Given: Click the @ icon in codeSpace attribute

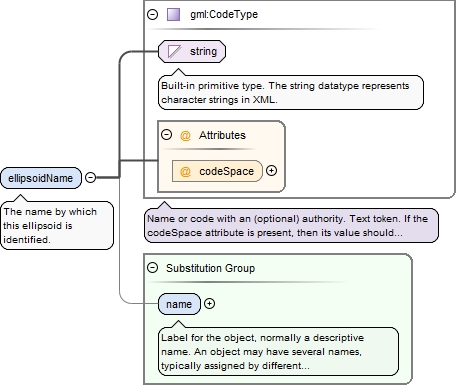Looking at the screenshot, I should coord(185,171).
